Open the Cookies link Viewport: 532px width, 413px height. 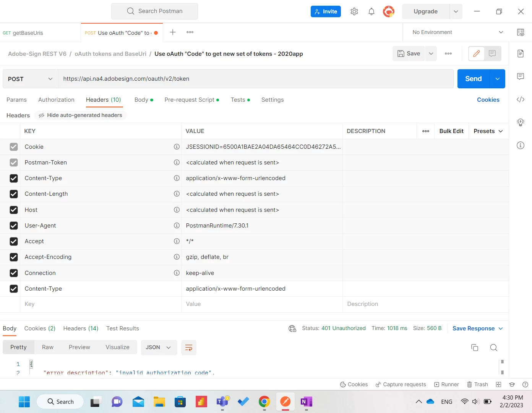488,100
